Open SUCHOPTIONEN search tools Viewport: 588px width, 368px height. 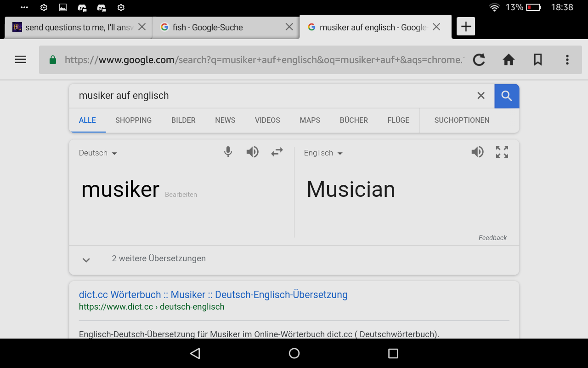[x=462, y=120]
